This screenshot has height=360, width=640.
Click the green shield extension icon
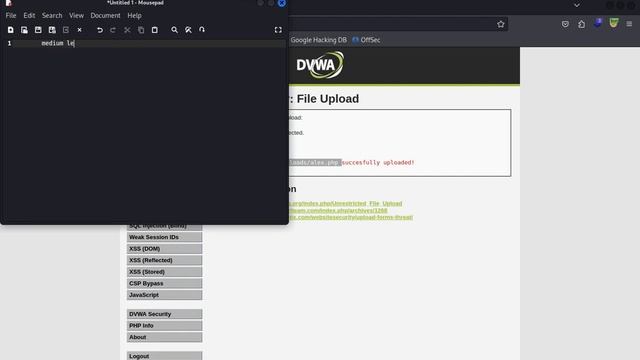pyautogui.click(x=614, y=23)
